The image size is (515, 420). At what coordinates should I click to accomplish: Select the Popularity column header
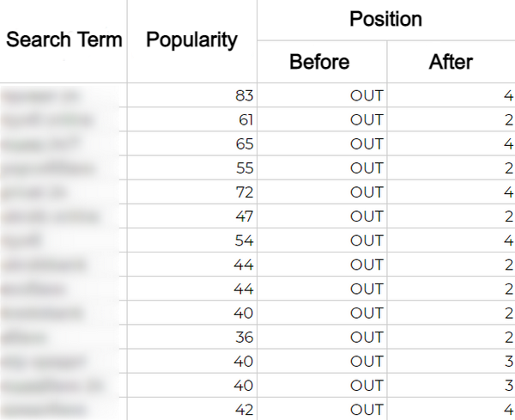tap(191, 40)
